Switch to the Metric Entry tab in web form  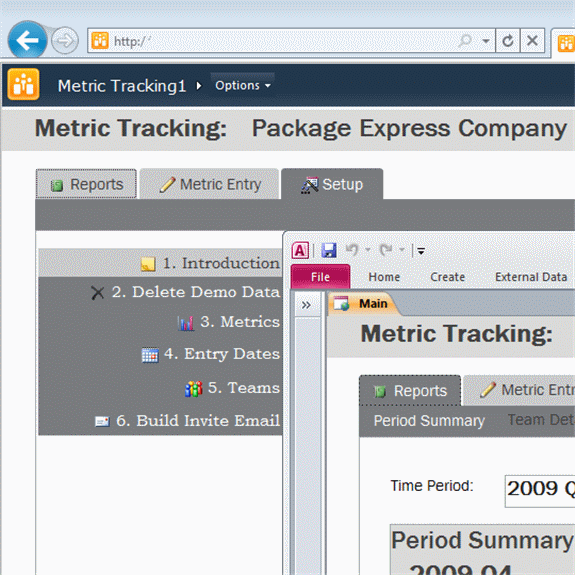tap(209, 184)
